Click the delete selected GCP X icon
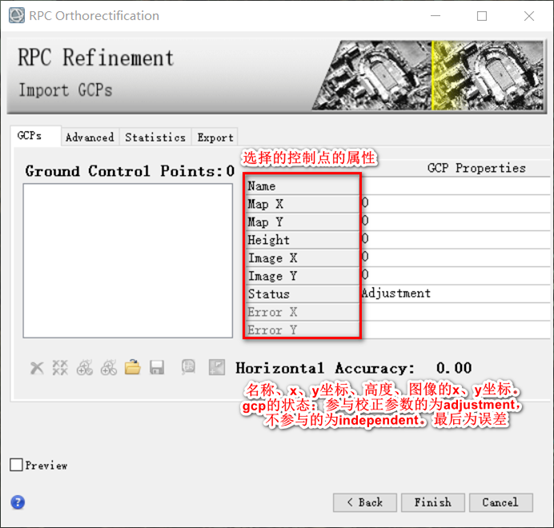Viewport: 554px width, 528px height. point(37,368)
